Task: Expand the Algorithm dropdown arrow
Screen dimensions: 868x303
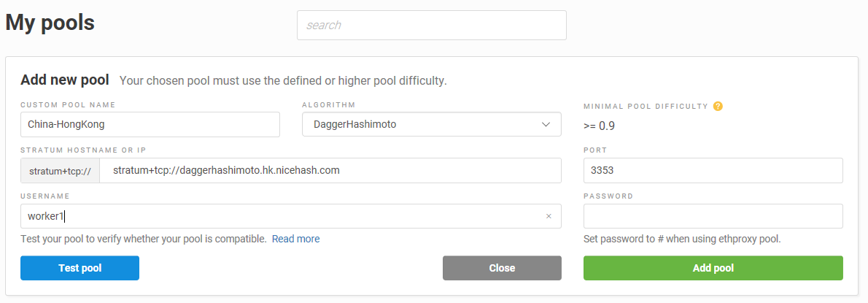Action: (x=546, y=124)
